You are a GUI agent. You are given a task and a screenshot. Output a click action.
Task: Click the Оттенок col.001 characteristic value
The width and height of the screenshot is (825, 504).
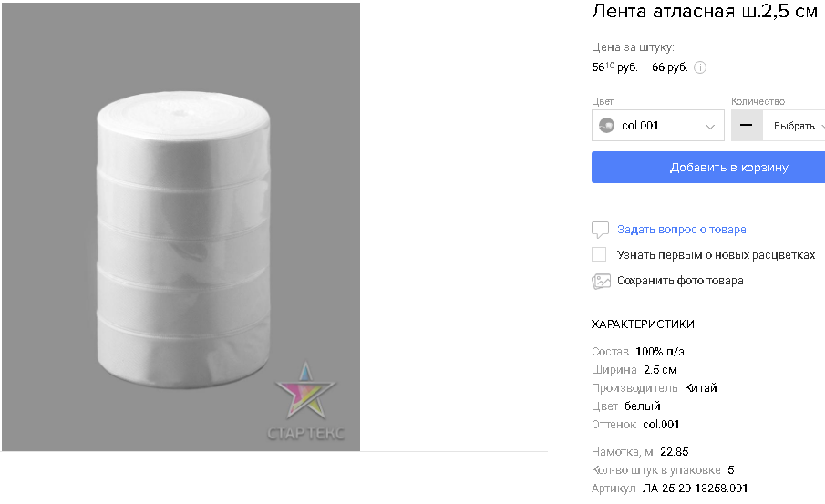[661, 425]
